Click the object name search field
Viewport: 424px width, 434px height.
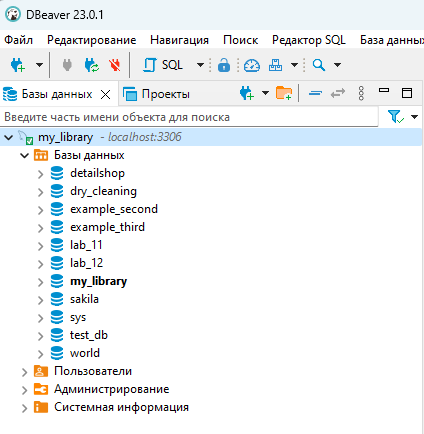tap(189, 117)
